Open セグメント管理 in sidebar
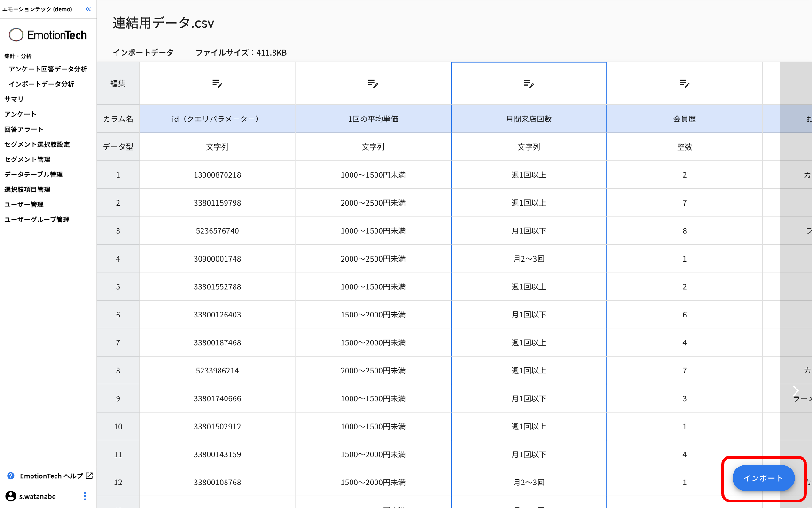 click(x=27, y=159)
